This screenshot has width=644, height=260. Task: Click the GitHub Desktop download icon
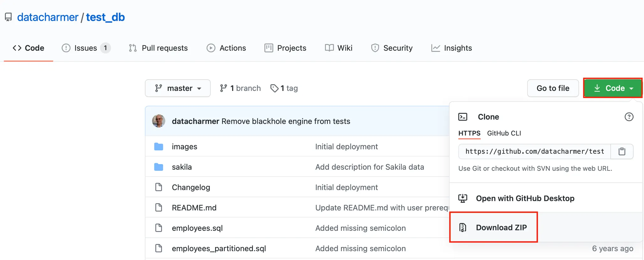463,198
